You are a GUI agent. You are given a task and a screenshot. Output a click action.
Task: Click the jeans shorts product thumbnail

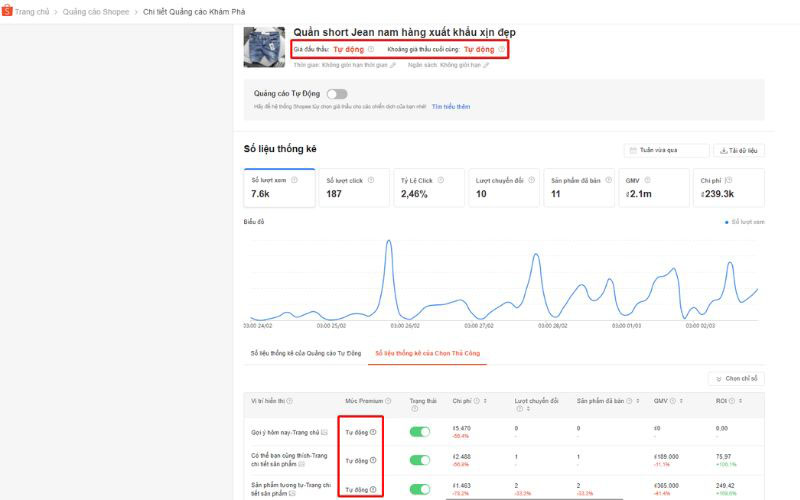(264, 47)
